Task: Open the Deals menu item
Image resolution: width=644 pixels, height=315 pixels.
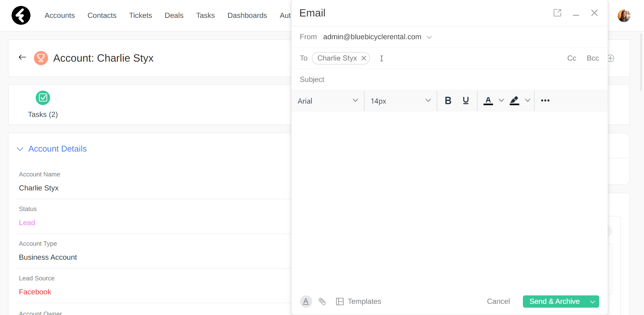Action: pyautogui.click(x=174, y=15)
